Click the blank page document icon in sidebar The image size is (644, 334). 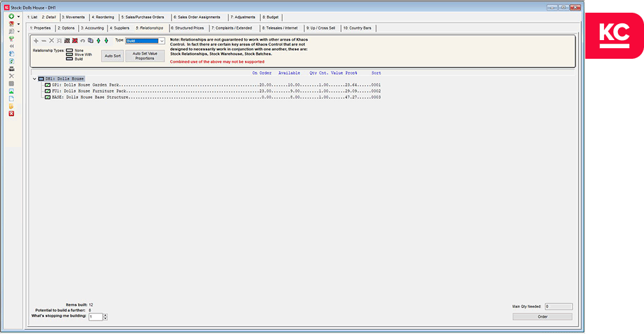pos(11,99)
